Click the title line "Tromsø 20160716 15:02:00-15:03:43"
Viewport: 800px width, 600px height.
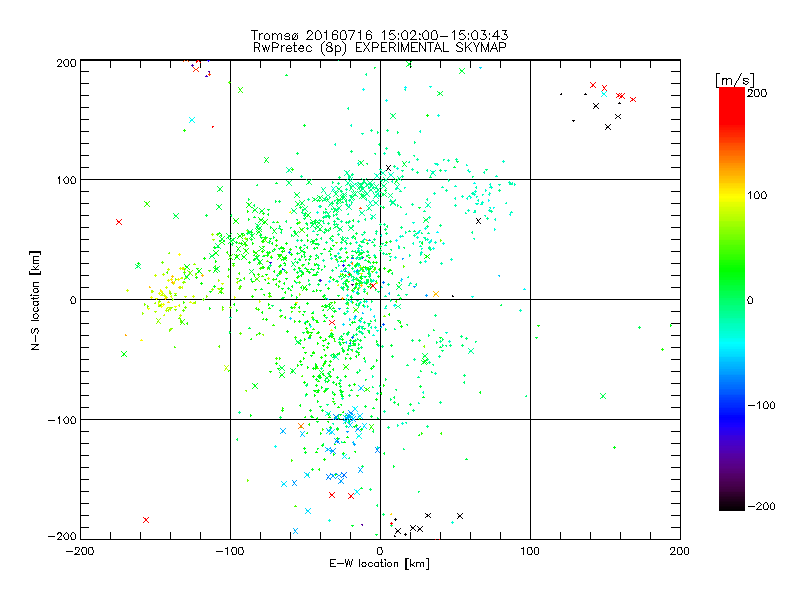pos(380,35)
